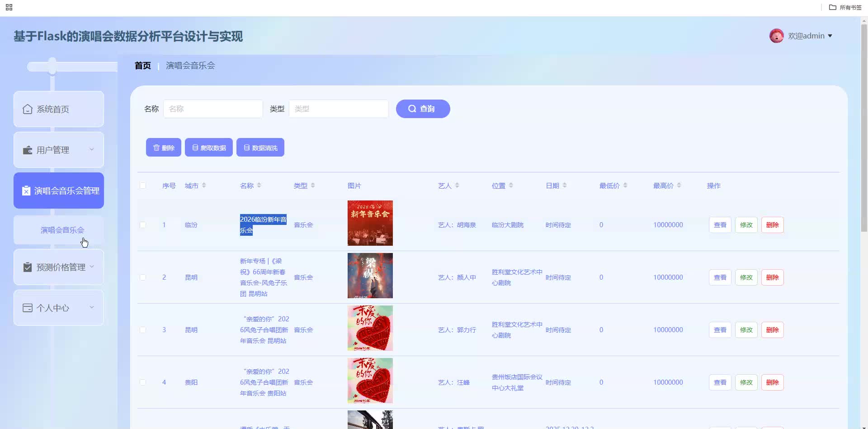Select the checkbox for row 3 昆明
This screenshot has height=429, width=868.
143,330
